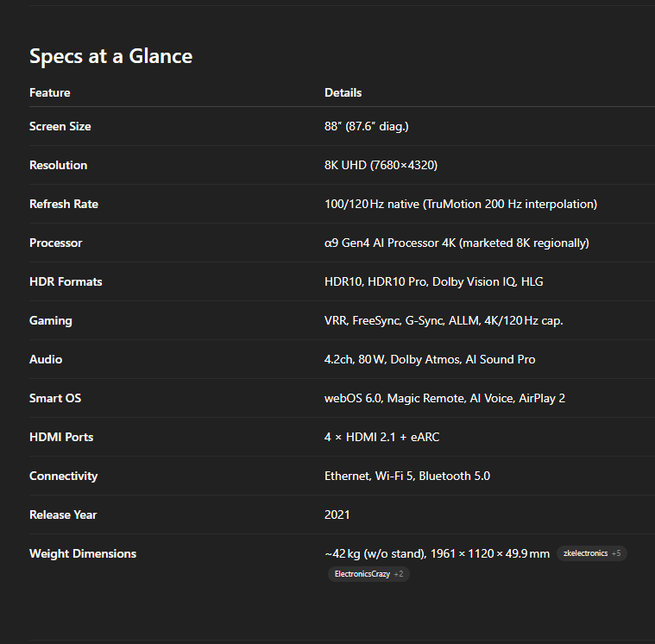Click the webOS 6.0 Smart OS value
655x644 pixels.
444,398
